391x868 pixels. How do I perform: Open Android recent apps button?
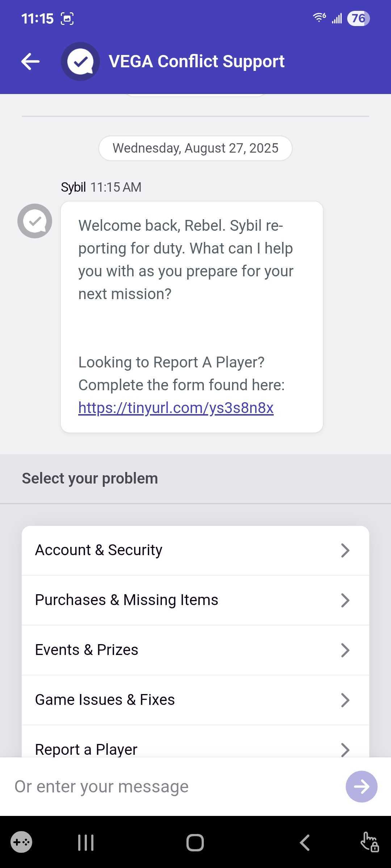click(x=86, y=843)
